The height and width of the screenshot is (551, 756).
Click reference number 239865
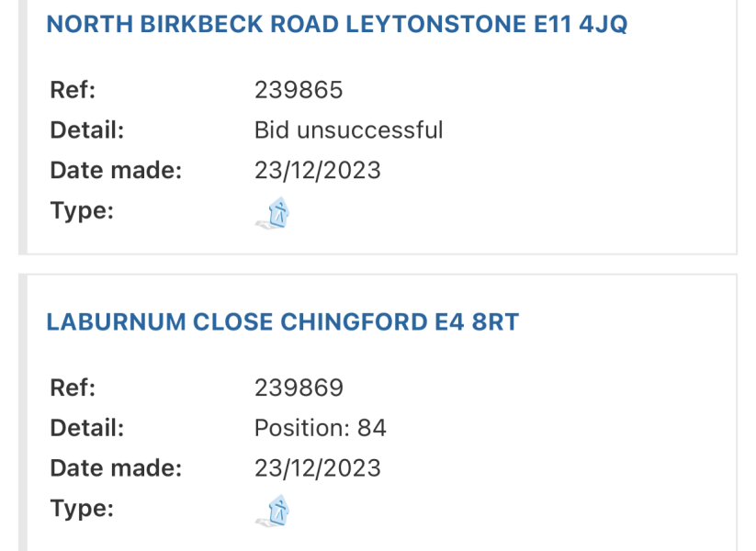click(x=299, y=89)
